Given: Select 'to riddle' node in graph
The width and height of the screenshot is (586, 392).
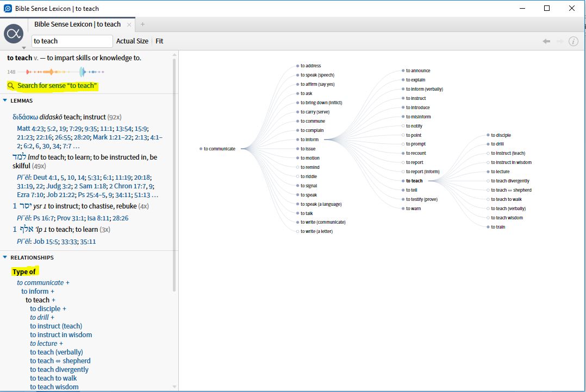Looking at the screenshot, I should pos(307,176).
